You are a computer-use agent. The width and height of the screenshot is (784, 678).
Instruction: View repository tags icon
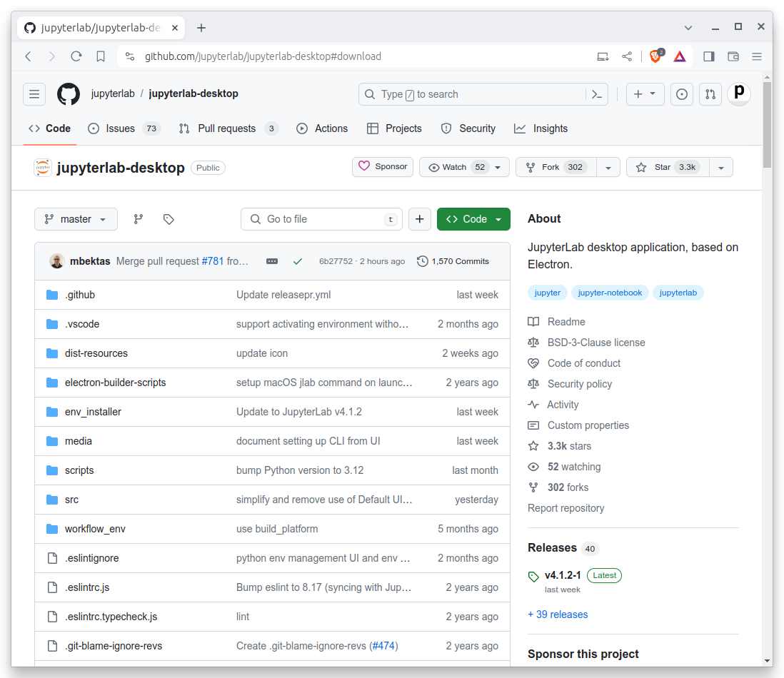pos(169,219)
